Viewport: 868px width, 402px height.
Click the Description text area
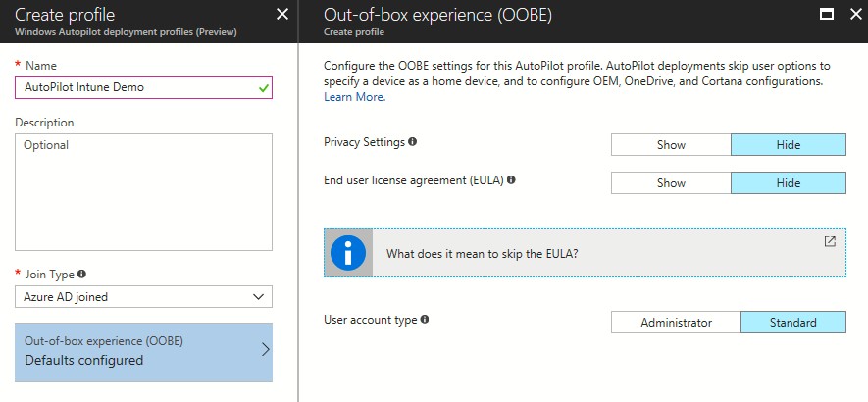(143, 192)
